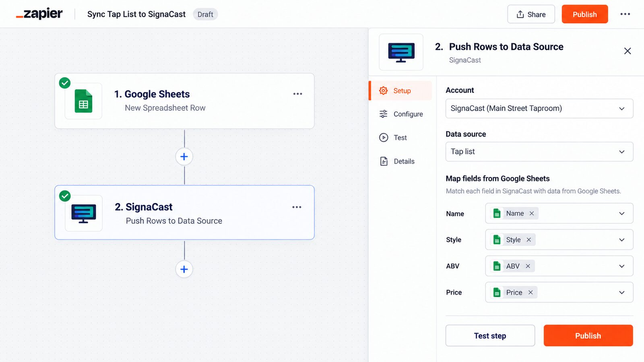Expand the Price field mapping dropdown
This screenshot has height=362, width=644.
pos(622,292)
